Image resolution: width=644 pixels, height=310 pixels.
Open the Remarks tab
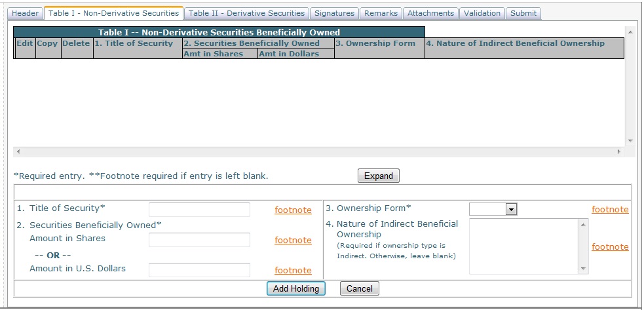pyautogui.click(x=381, y=13)
